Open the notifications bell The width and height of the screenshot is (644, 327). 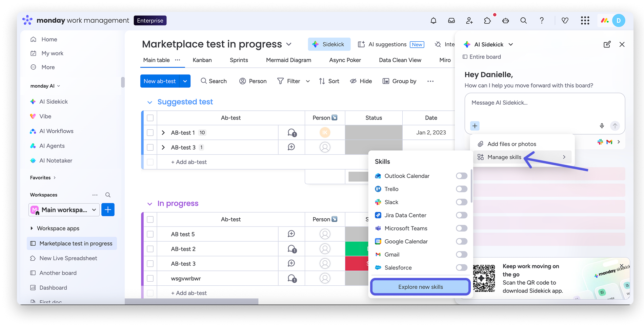click(433, 21)
